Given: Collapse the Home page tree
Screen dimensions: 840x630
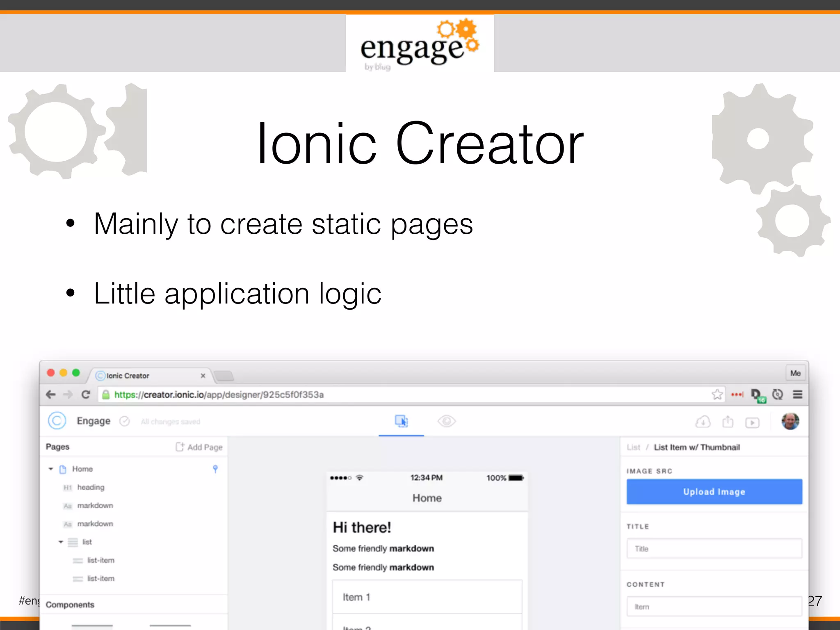Looking at the screenshot, I should tap(51, 469).
